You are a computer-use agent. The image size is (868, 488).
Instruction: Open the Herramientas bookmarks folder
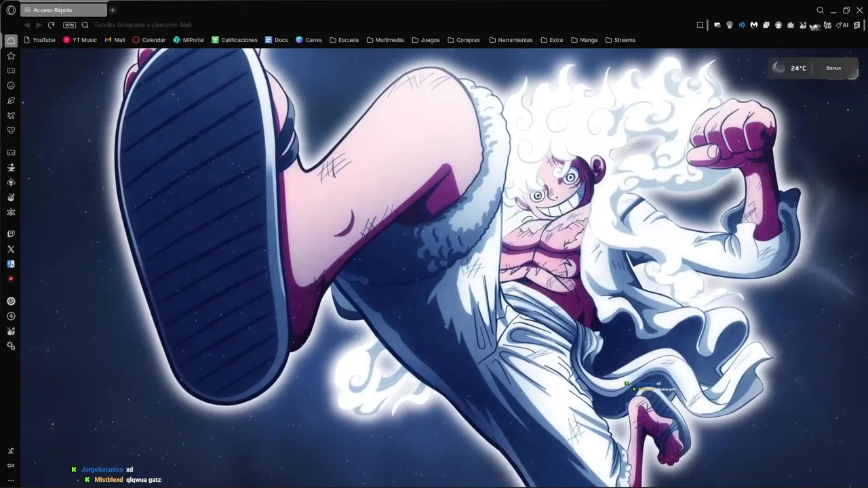(x=511, y=40)
